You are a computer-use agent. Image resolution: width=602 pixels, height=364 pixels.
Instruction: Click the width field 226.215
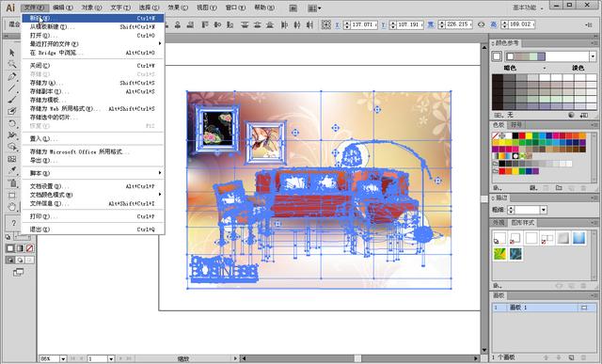coord(459,24)
